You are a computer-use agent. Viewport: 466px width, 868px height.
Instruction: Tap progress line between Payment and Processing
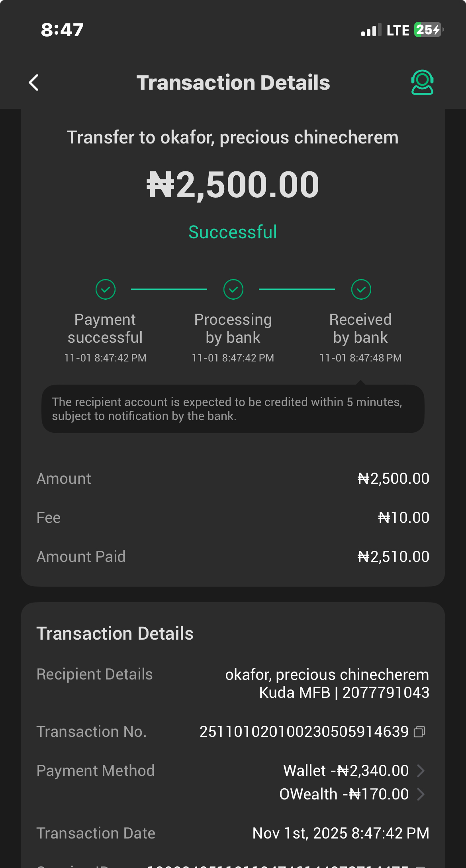tap(169, 289)
